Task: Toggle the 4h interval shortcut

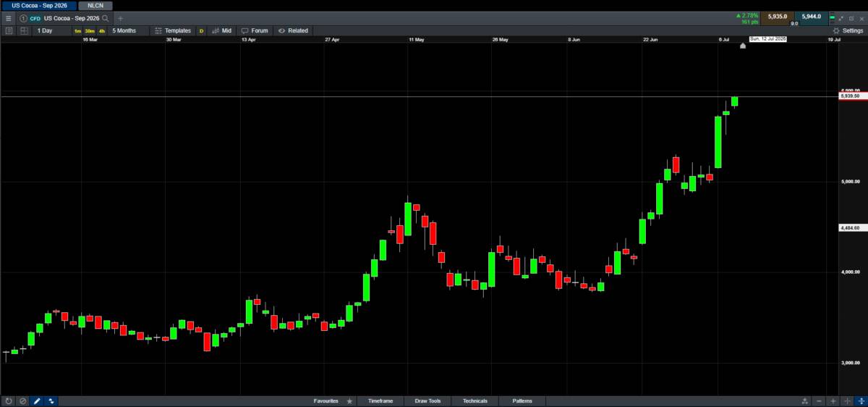Action: click(x=102, y=31)
